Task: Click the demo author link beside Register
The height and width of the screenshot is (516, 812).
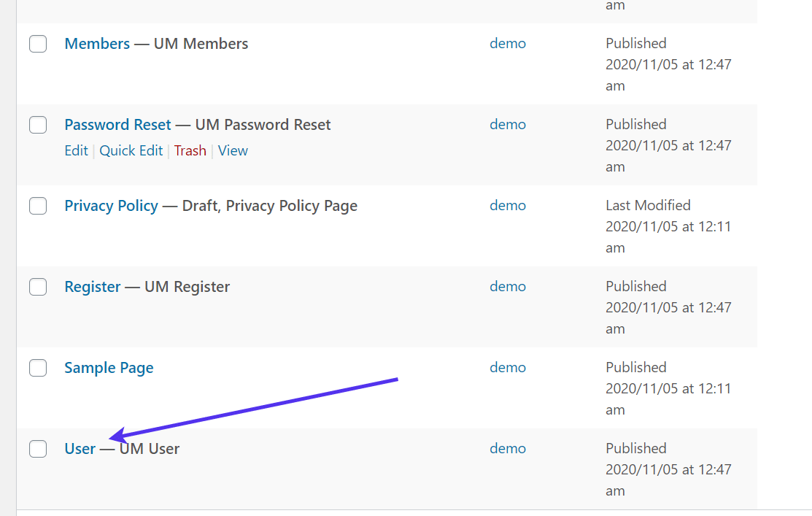Action: pyautogui.click(x=508, y=287)
